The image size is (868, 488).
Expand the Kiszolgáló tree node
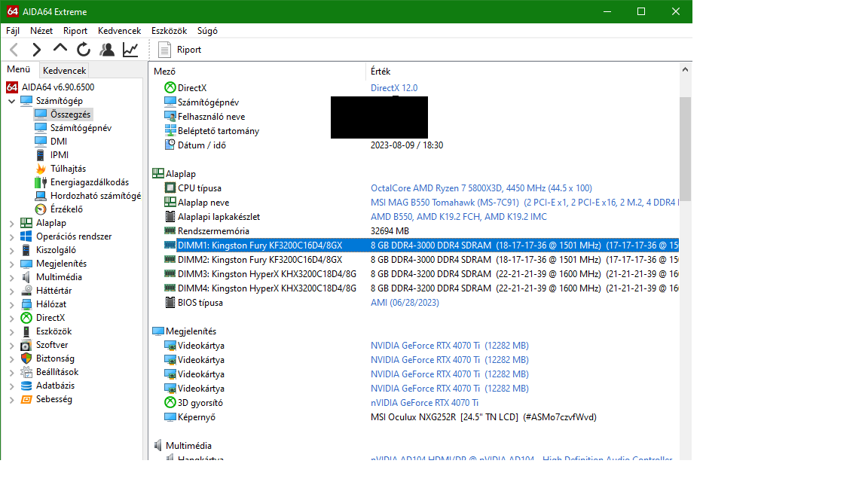click(11, 251)
